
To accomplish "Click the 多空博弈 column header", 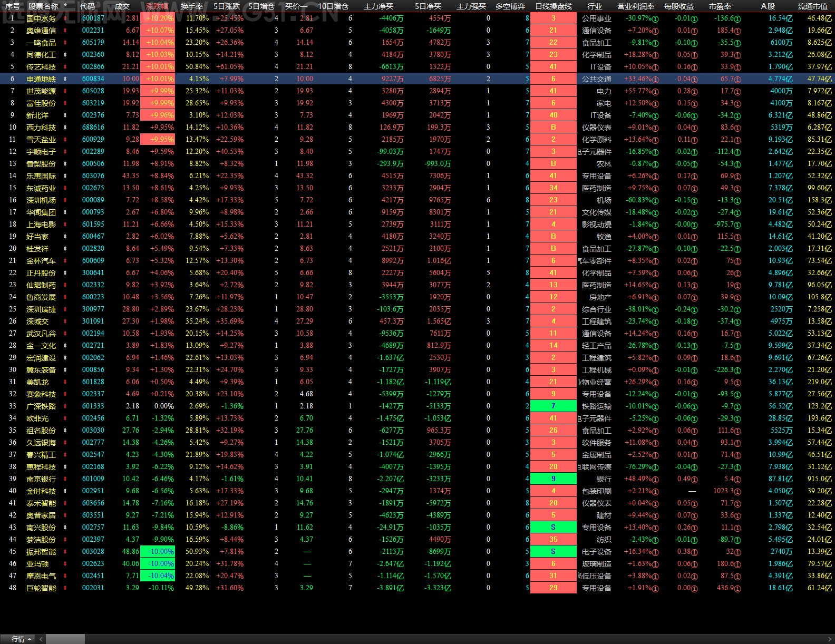I will click(510, 6).
